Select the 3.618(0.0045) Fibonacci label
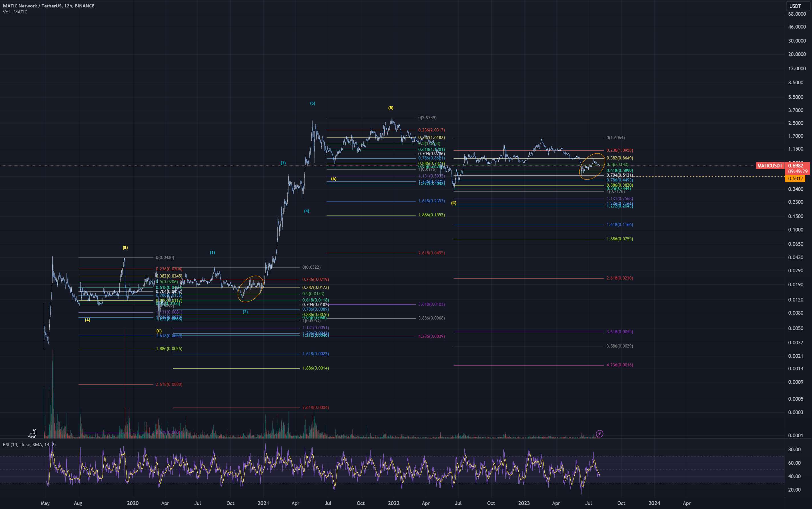Screen dimensions: 812x509 tap(619, 332)
